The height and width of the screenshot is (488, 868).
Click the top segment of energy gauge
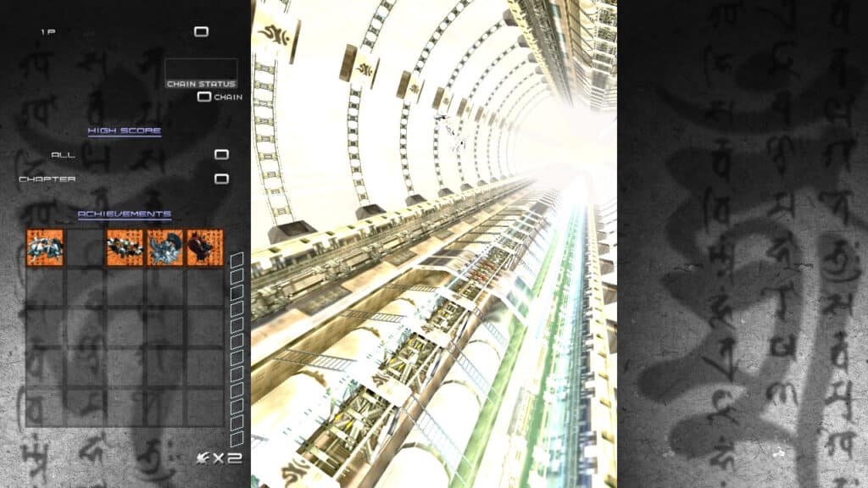pos(237,259)
